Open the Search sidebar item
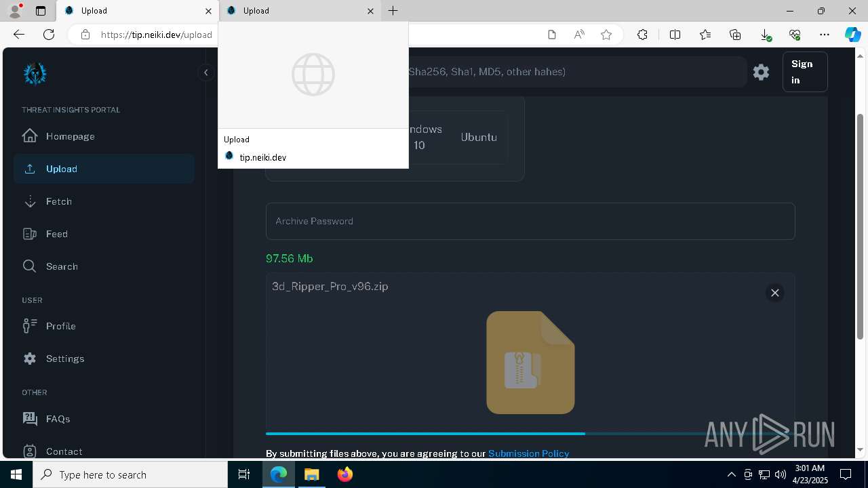 (104, 266)
